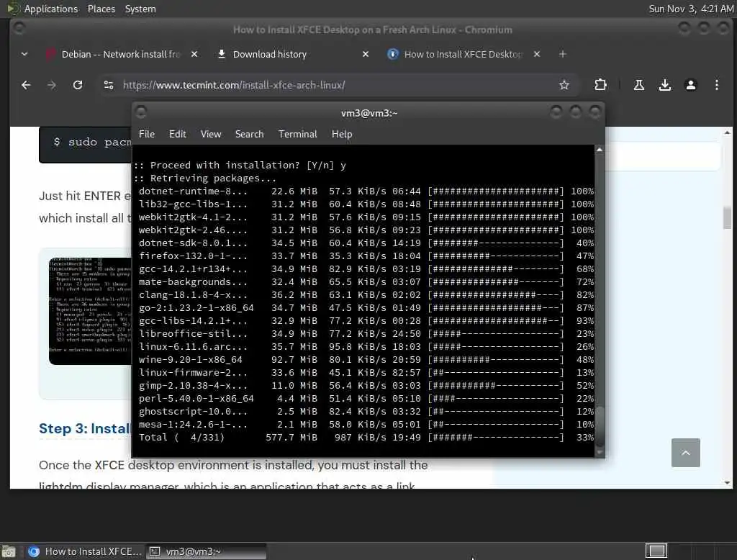Click the scroll-to-top button on the page
Screen dimensions: 737x560
point(685,452)
